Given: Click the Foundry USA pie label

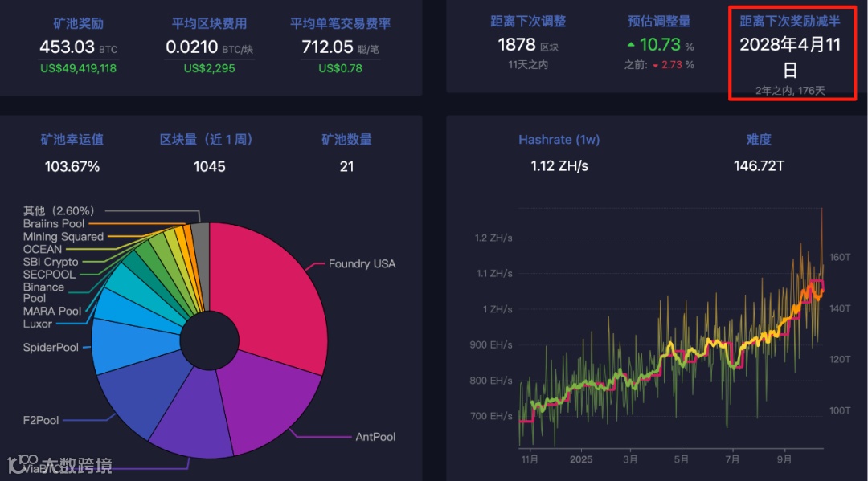Looking at the screenshot, I should pyautogui.click(x=362, y=263).
